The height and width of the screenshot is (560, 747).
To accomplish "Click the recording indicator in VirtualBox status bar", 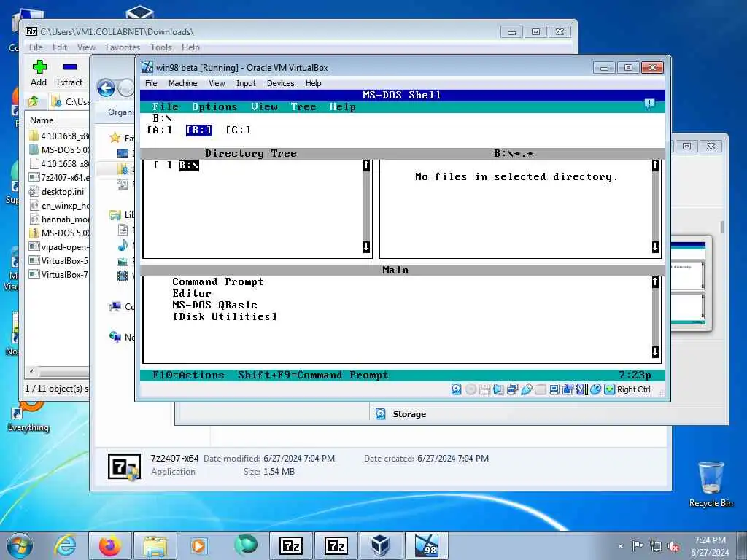I will pos(568,389).
